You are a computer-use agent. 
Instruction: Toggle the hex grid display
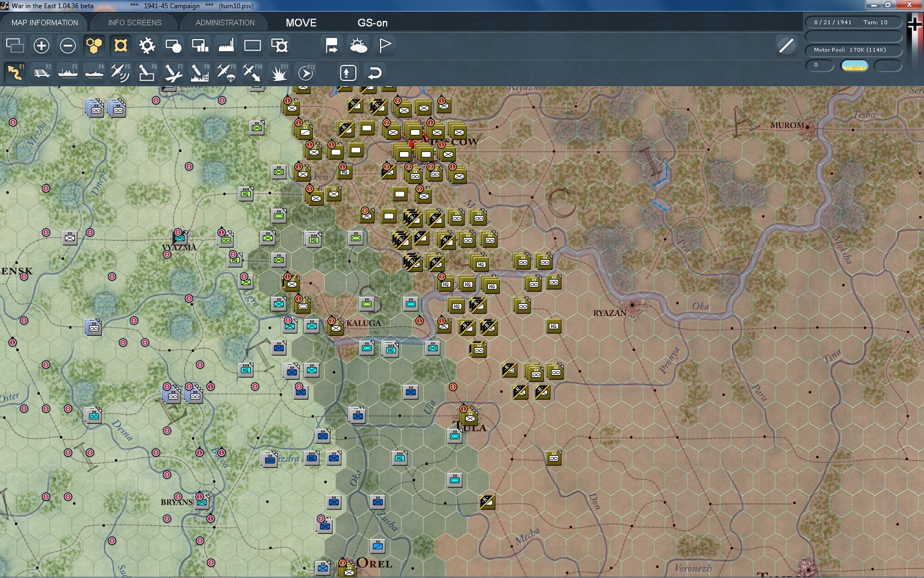tap(94, 45)
